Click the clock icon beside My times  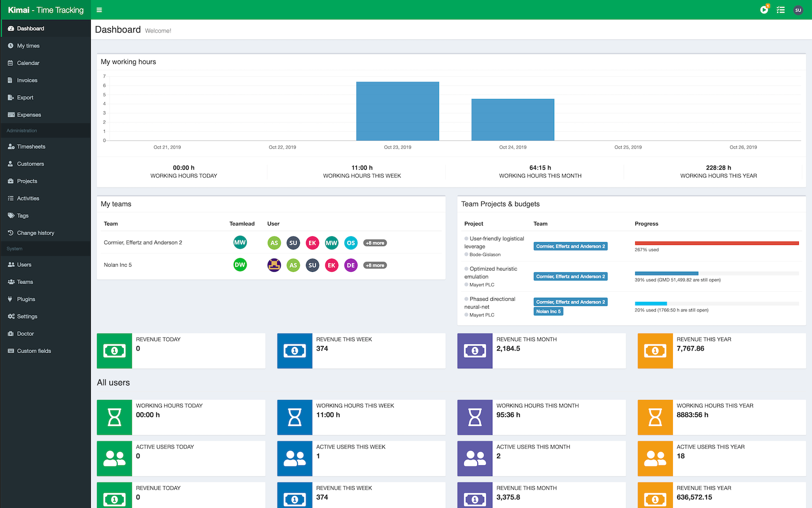pyautogui.click(x=11, y=46)
